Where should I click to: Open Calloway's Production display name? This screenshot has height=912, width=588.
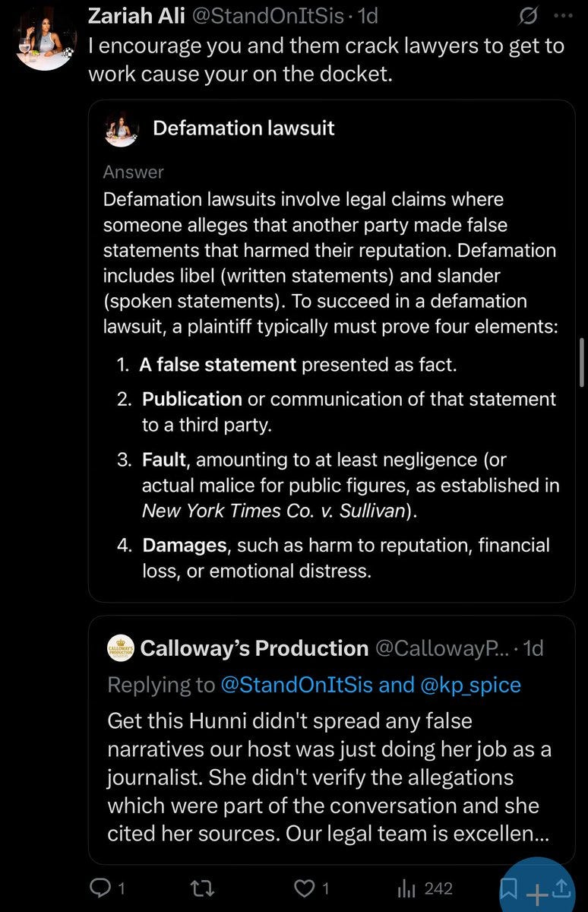point(254,648)
